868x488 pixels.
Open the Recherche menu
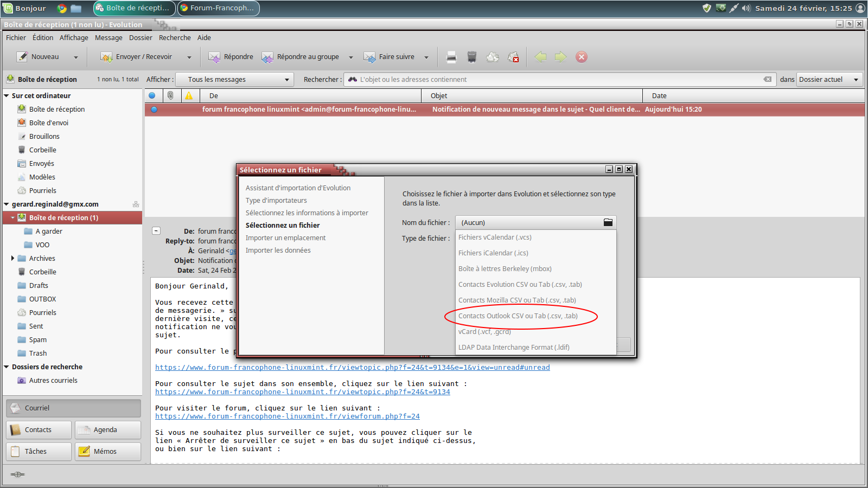click(x=175, y=37)
